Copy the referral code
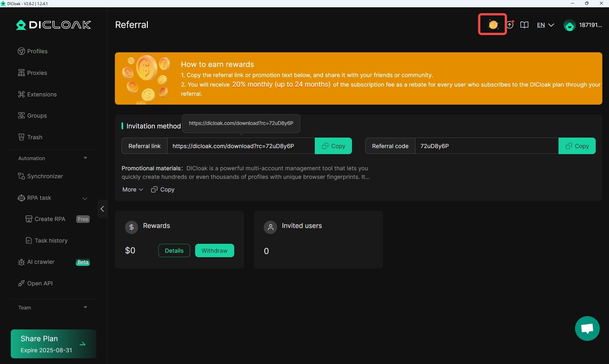Screen dimensions: 609x364 point(577,146)
